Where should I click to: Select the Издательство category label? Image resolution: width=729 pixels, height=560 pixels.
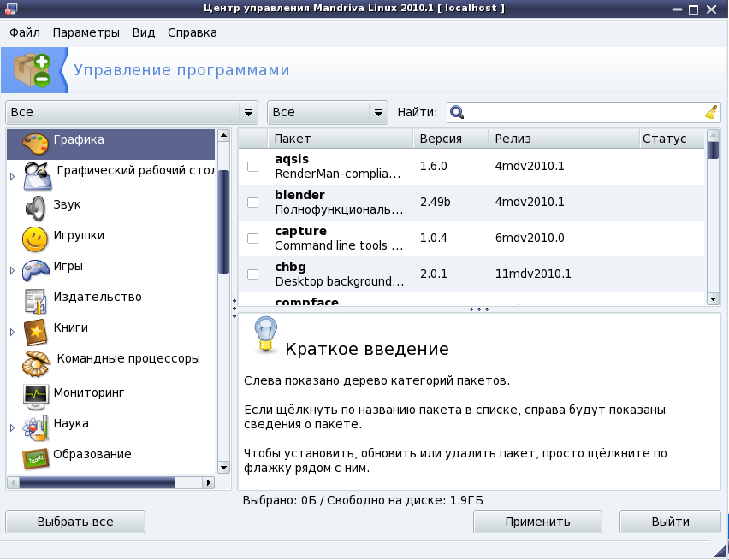tap(98, 297)
